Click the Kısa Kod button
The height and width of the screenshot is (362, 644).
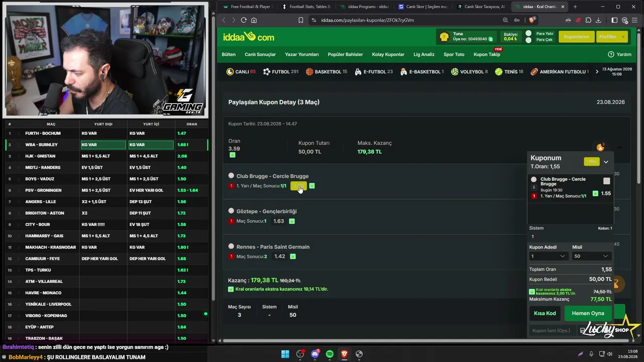tap(545, 313)
